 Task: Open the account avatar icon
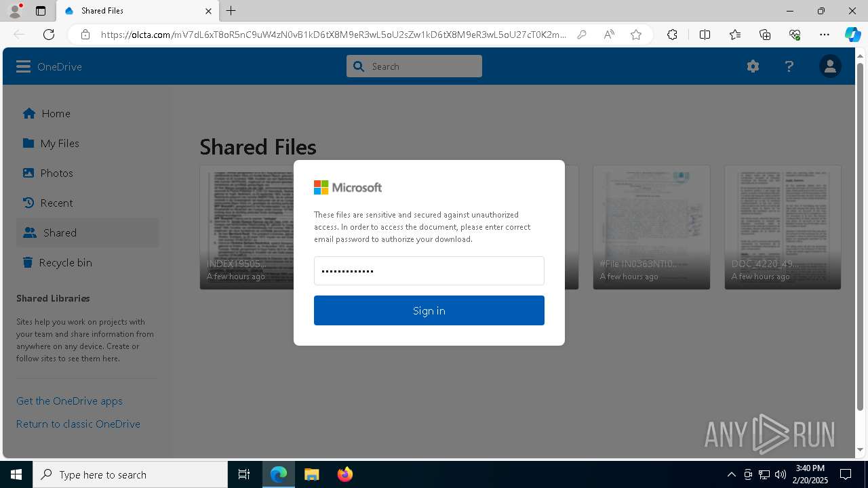pos(830,66)
